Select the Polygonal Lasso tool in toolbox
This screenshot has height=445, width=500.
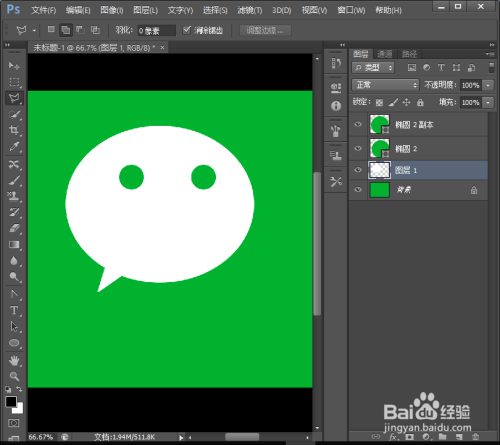pyautogui.click(x=14, y=98)
